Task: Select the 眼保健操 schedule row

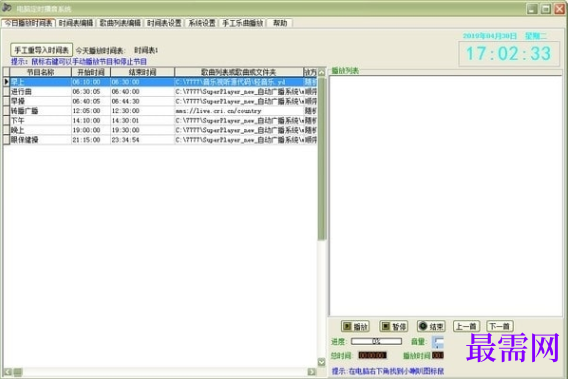Action: point(160,139)
